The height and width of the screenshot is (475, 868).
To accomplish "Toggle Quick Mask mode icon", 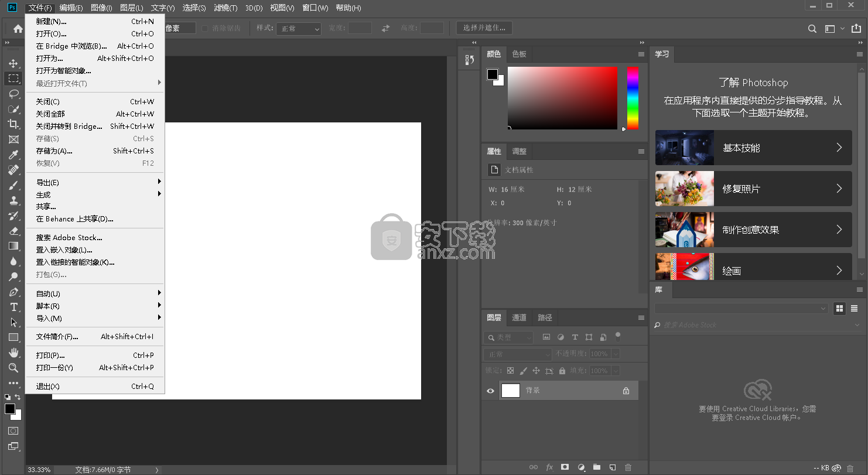I will point(13,430).
